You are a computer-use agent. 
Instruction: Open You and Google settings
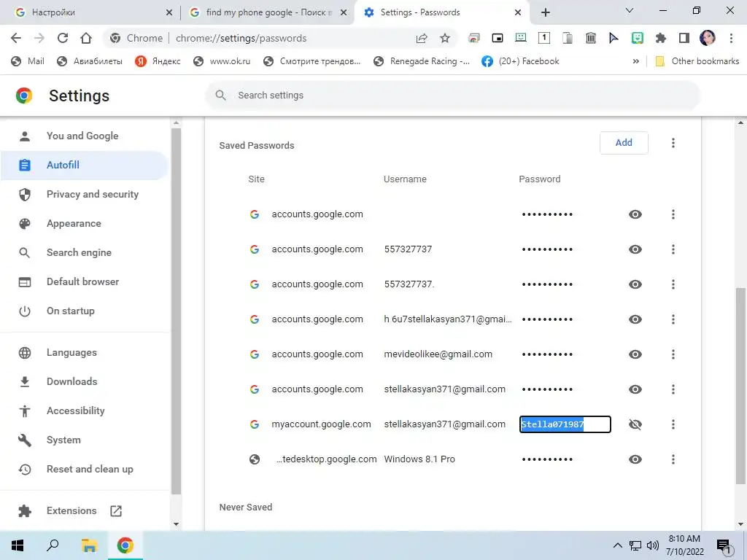84,136
